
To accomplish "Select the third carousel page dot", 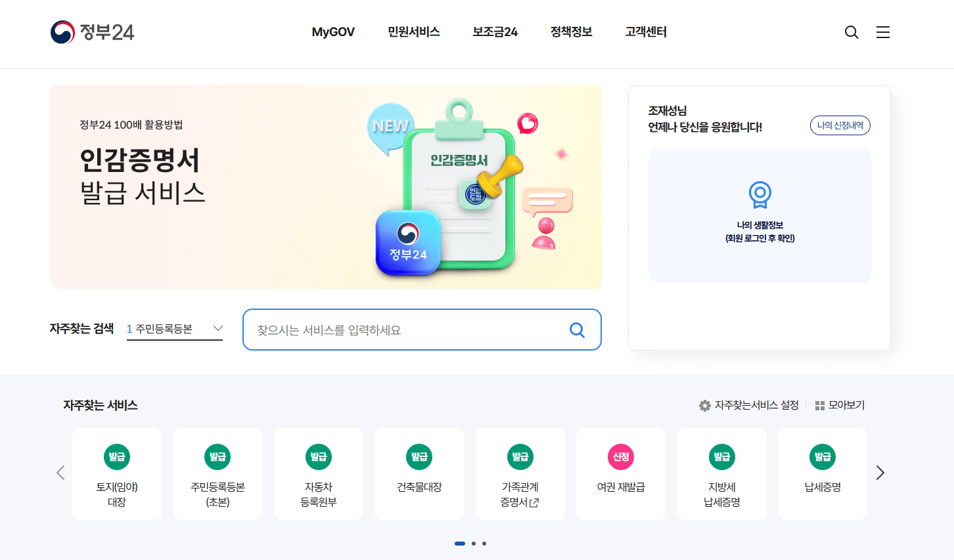I will (x=484, y=544).
